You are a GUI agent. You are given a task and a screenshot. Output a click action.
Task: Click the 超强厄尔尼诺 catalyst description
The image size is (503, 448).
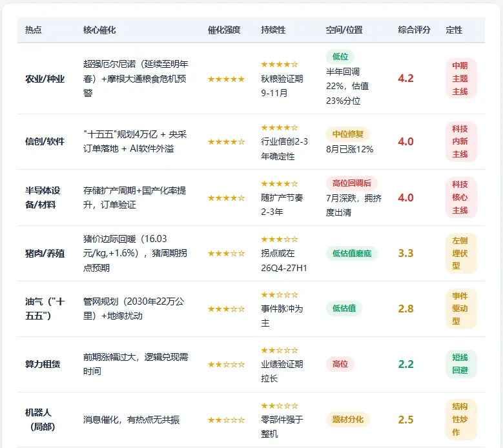click(x=136, y=79)
